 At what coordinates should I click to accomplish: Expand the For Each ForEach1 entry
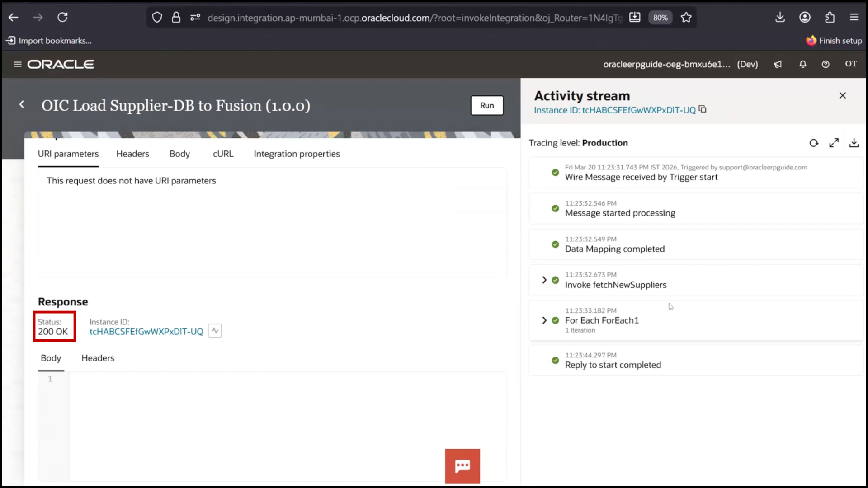[x=543, y=320]
